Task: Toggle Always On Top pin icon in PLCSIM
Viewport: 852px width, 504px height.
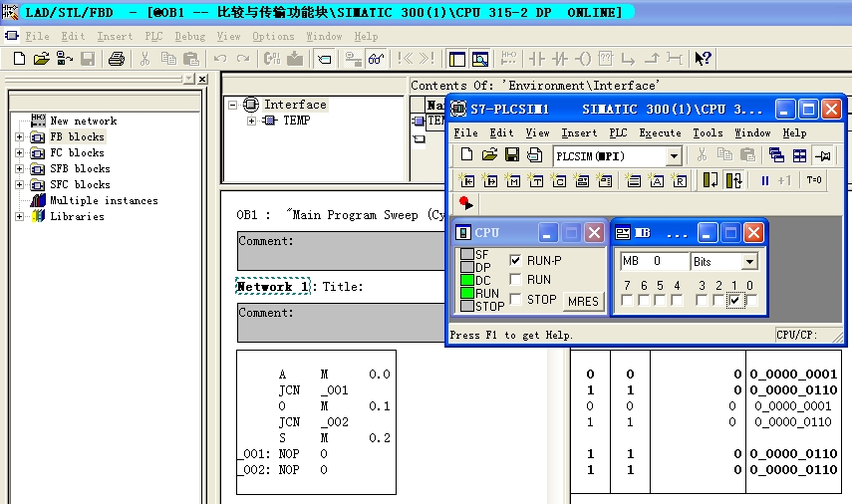Action: click(x=823, y=155)
